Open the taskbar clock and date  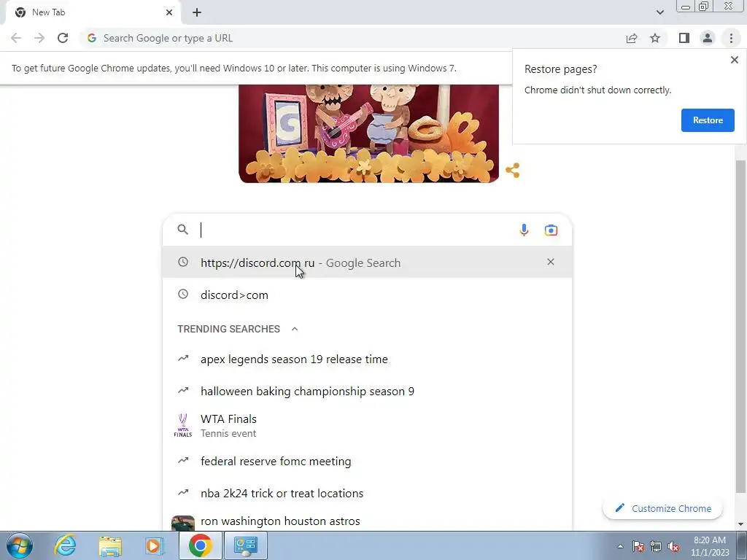click(710, 546)
